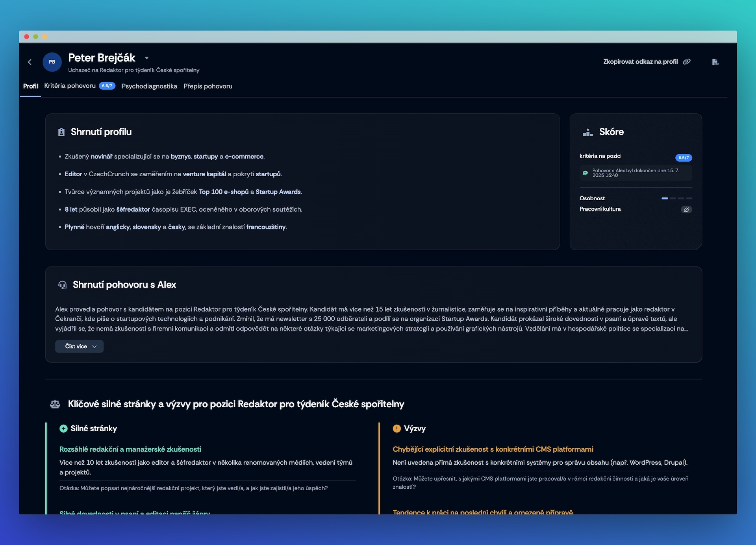The height and width of the screenshot is (545, 756).
Task: Click Zkopírovat odkaz na profil
Action: click(x=640, y=62)
